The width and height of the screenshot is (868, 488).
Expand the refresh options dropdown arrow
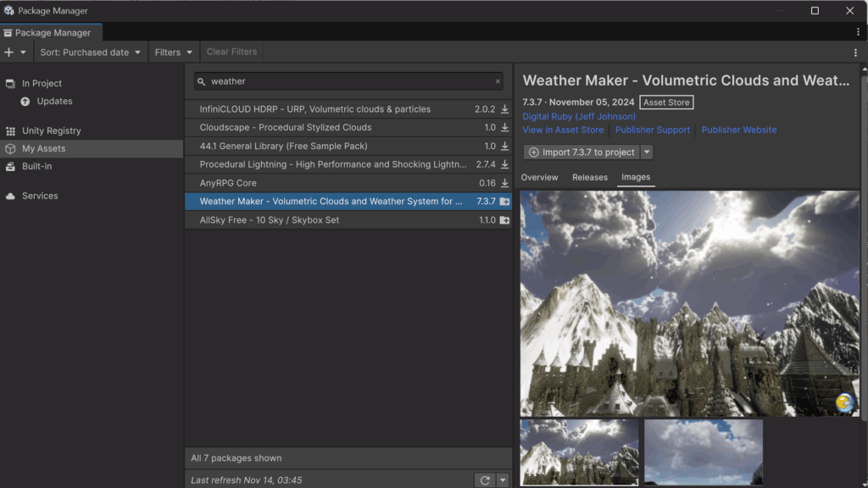[503, 480]
